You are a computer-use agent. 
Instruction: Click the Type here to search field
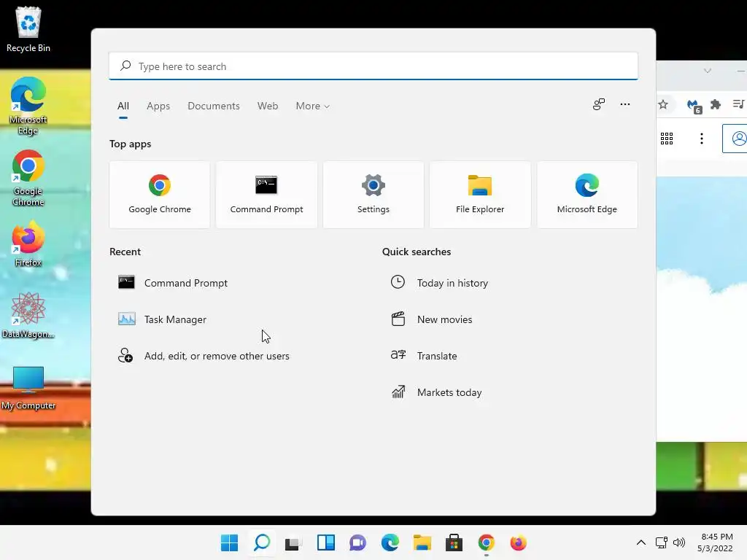[373, 66]
